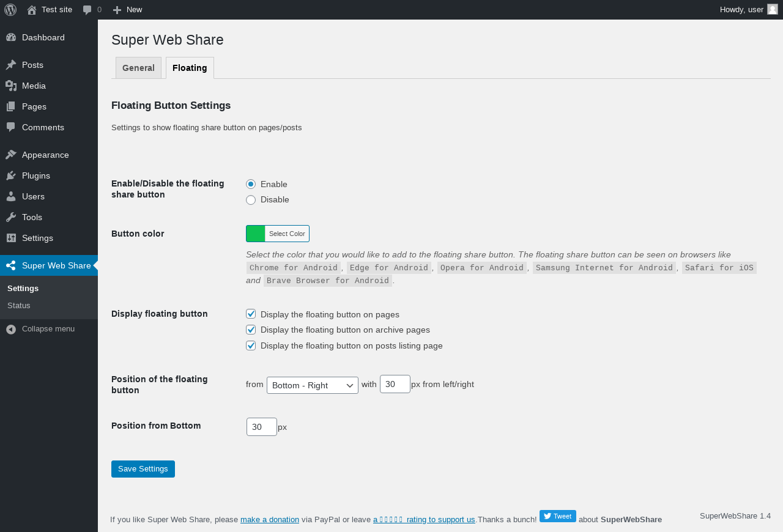Image resolution: width=783 pixels, height=532 pixels.
Task: Click the Super Web Share sidebar menu label
Action: point(56,265)
